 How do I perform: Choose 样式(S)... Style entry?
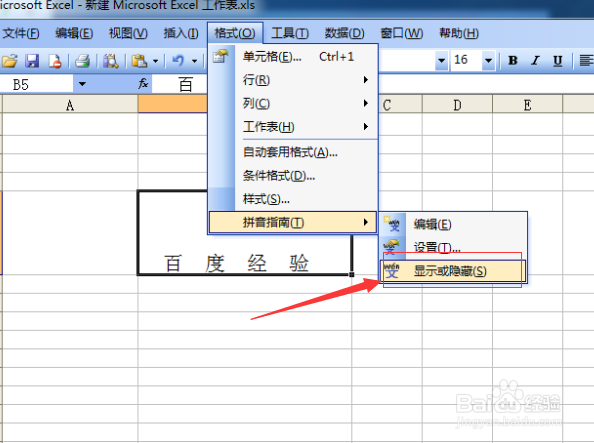293,199
